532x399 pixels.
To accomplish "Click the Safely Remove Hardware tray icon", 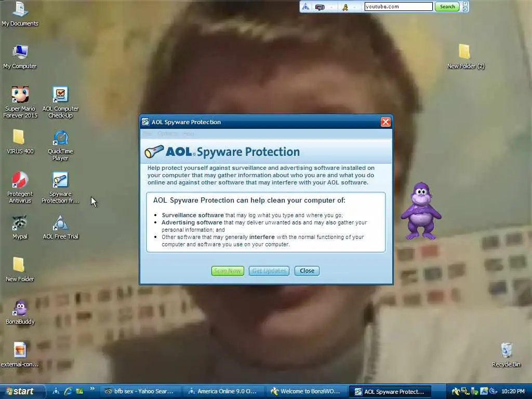I will point(474,392).
